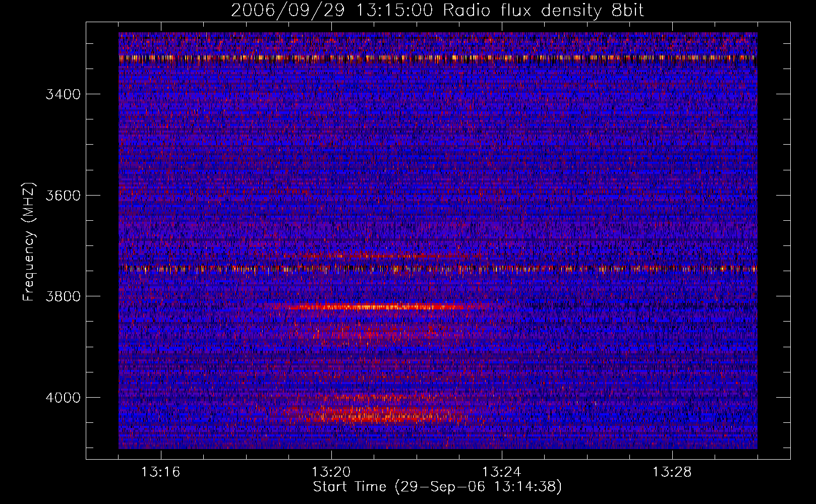Click the '13:16' time tick label

161,472
